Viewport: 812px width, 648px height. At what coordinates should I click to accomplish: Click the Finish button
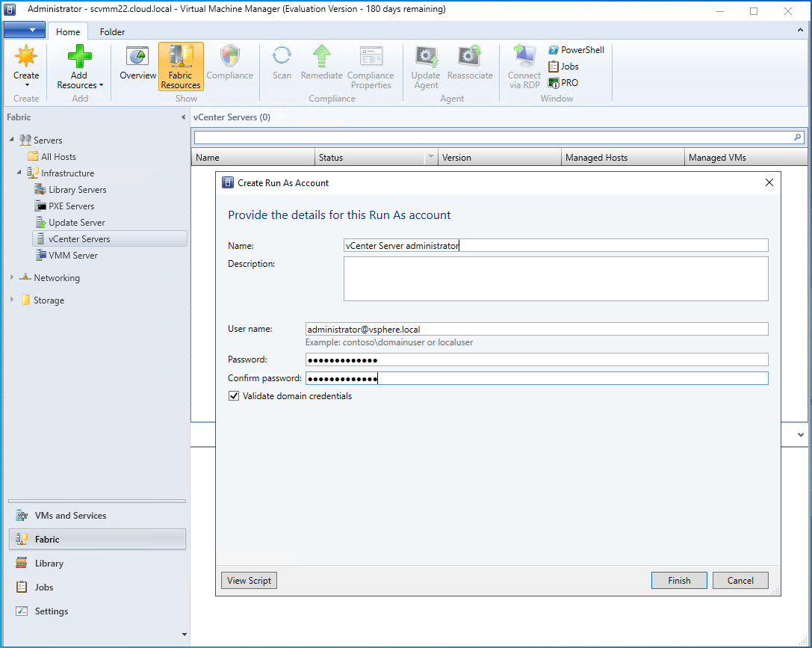point(679,580)
